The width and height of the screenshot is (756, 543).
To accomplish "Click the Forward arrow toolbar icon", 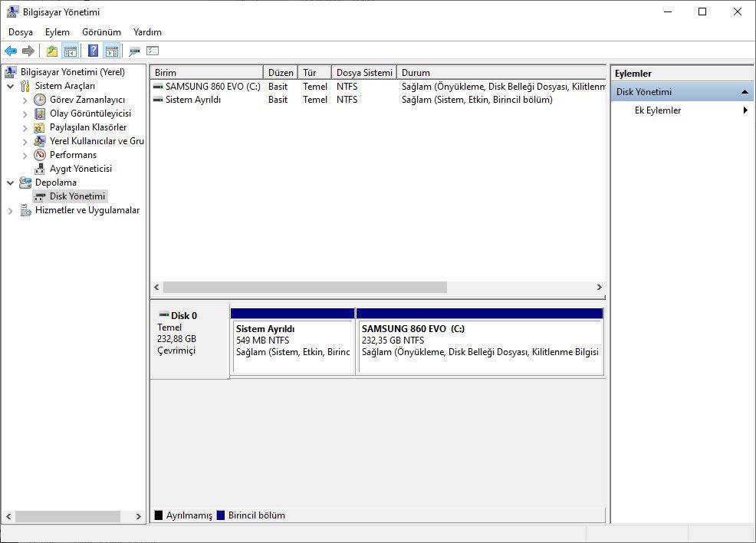I will [28, 51].
